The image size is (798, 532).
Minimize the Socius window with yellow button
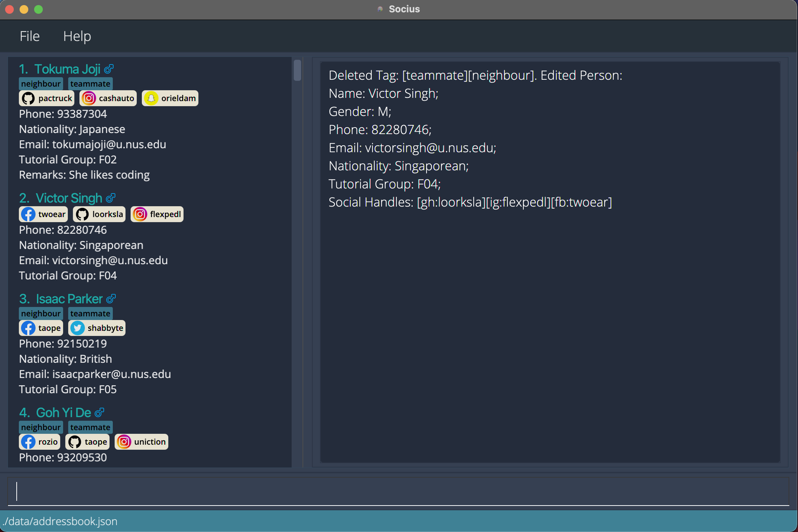tap(24, 9)
